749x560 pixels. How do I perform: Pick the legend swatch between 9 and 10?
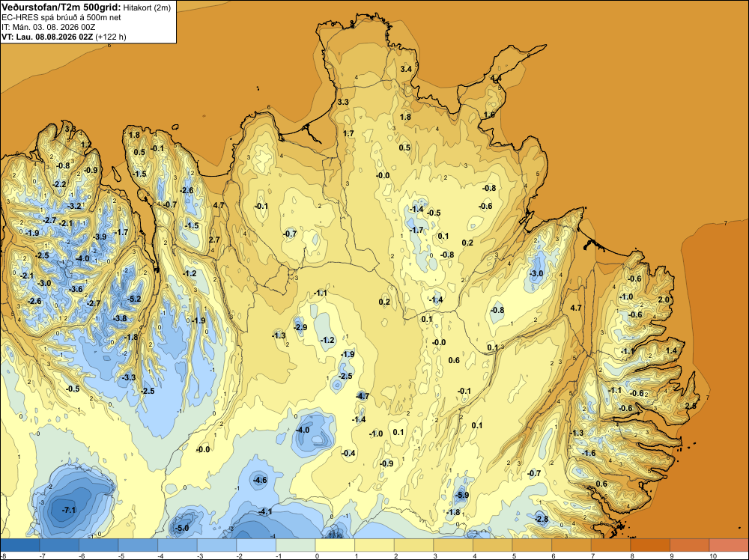[690, 545]
